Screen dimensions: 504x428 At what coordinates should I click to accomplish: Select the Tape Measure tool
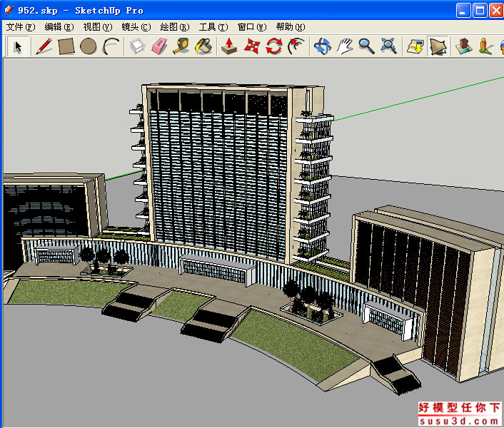(x=181, y=46)
